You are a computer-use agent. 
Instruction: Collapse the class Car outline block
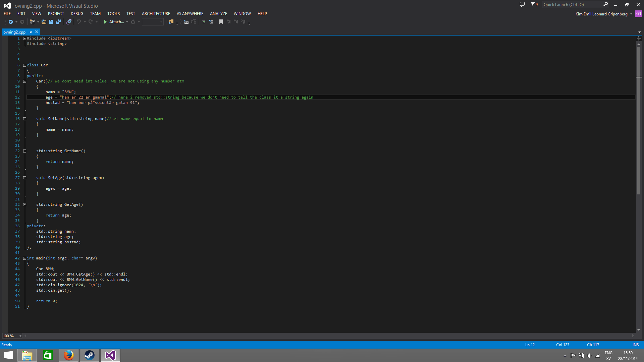(x=24, y=65)
